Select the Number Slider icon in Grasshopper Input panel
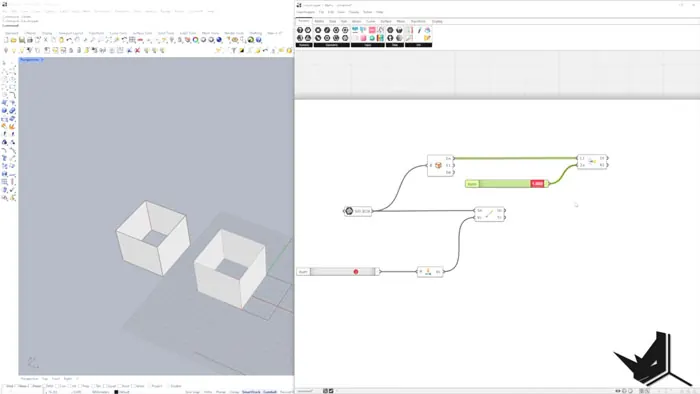This screenshot has height=394, width=700. pyautogui.click(x=355, y=29)
